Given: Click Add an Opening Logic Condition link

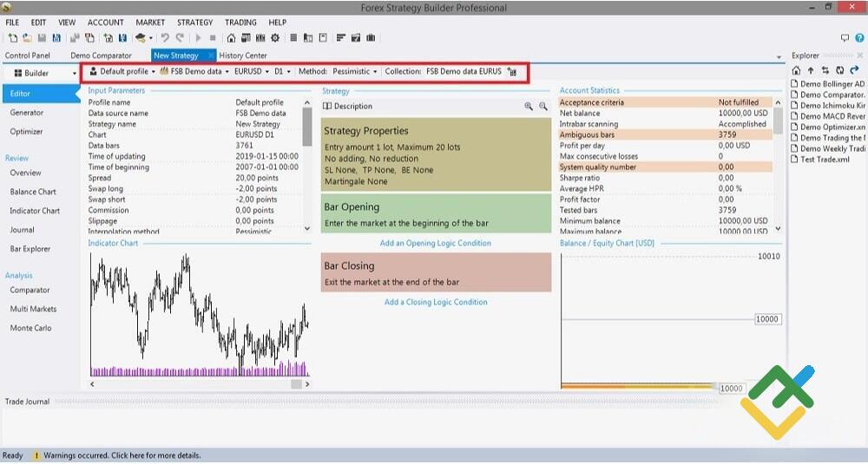Looking at the screenshot, I should click(x=436, y=244).
